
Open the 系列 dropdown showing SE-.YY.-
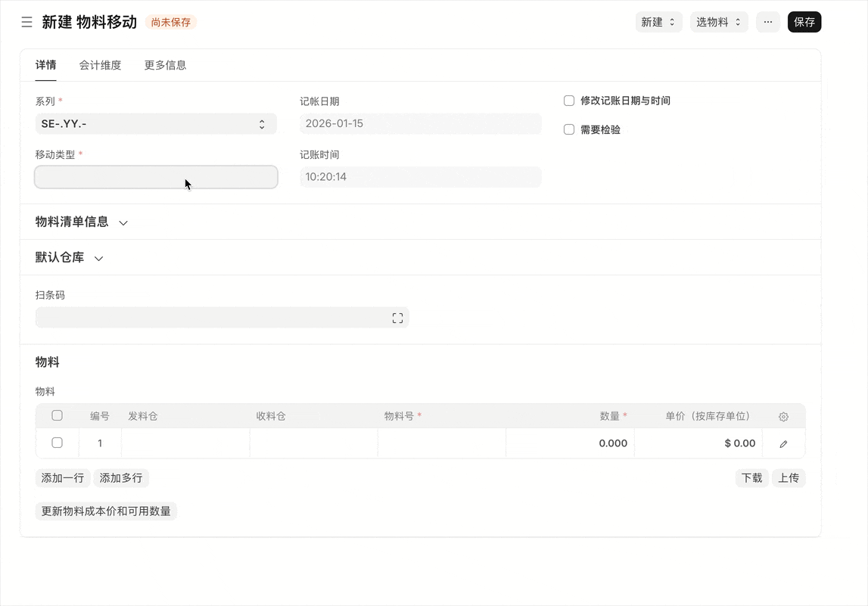(x=155, y=123)
